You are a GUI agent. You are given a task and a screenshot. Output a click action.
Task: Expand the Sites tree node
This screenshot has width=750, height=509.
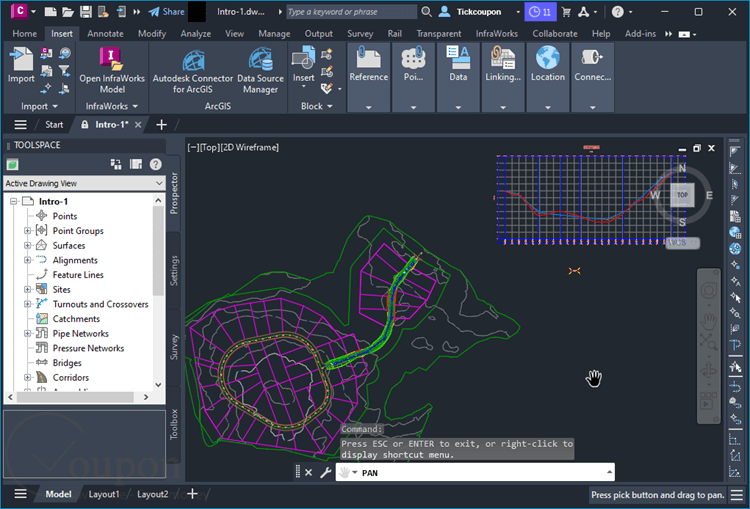pos(28,289)
